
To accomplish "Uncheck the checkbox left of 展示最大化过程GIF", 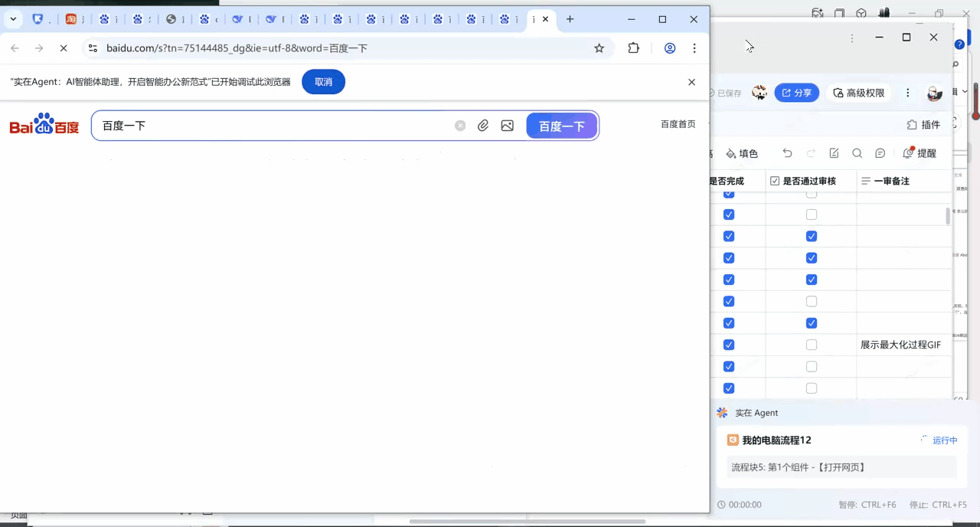I will 729,345.
